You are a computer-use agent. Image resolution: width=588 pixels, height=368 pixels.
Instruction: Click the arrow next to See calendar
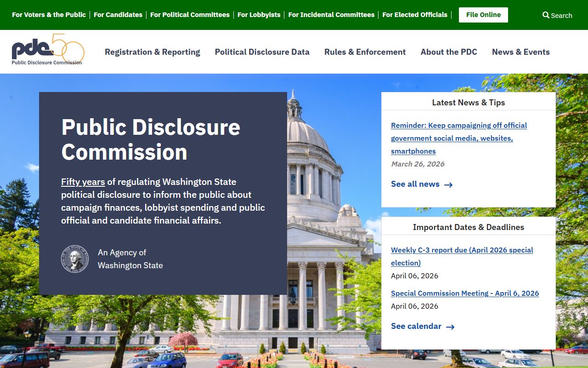tap(450, 327)
